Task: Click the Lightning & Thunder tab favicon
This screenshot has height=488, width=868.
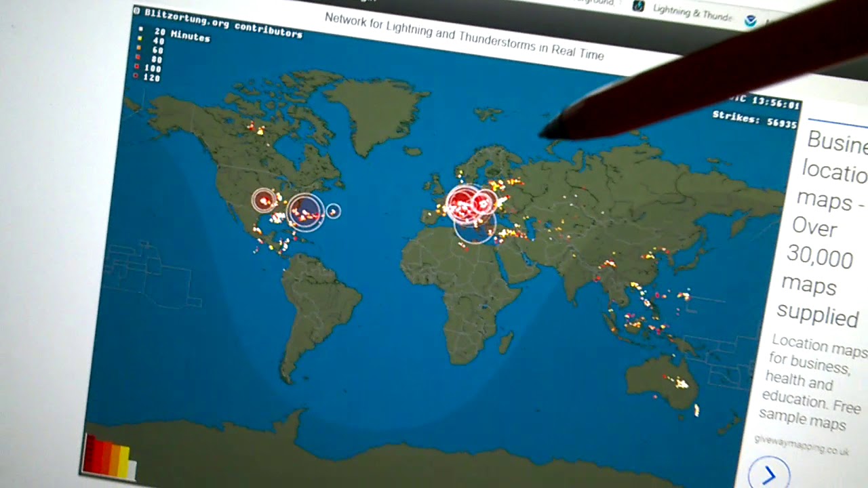Action: (x=638, y=5)
